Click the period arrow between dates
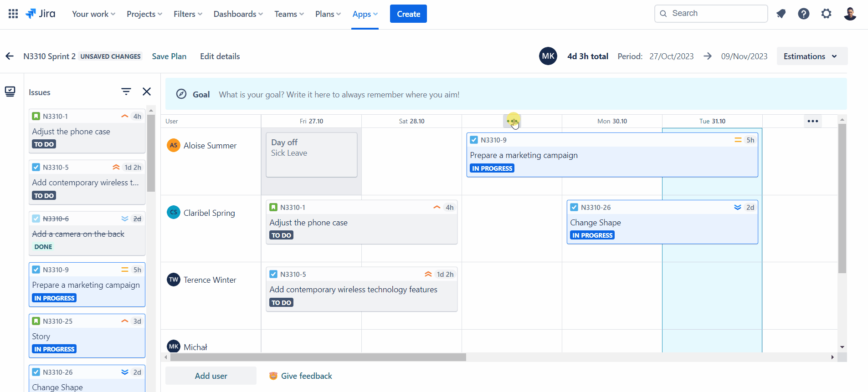This screenshot has height=392, width=868. pos(708,56)
